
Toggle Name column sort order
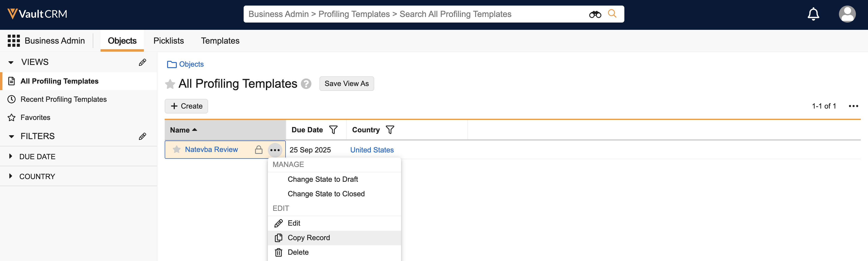click(184, 130)
